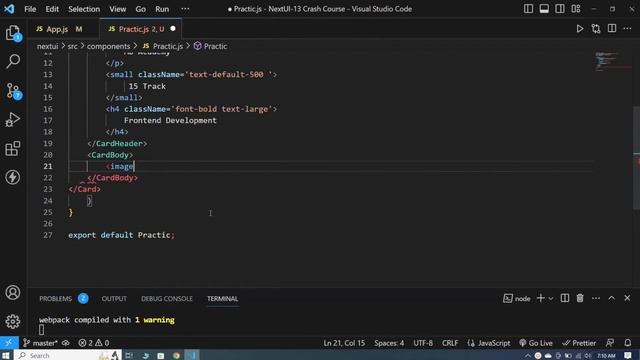Open the Source Control view
This screenshot has height=360, width=640.
[x=13, y=91]
